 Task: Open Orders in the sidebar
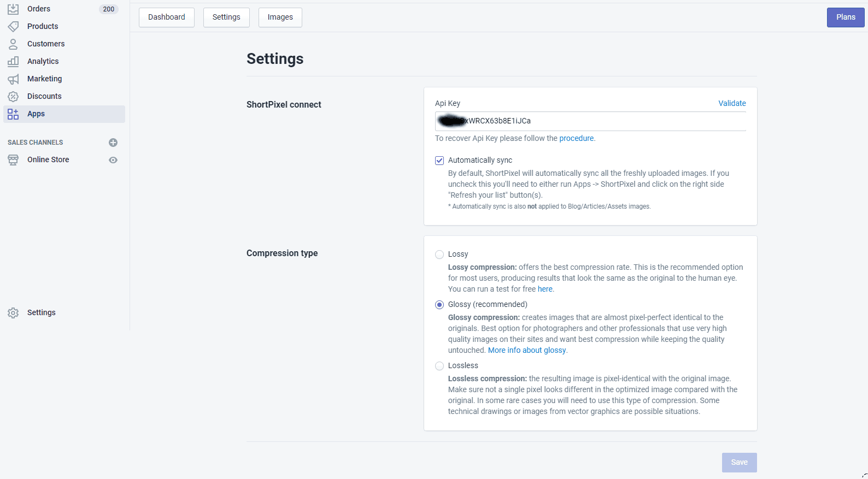[39, 9]
